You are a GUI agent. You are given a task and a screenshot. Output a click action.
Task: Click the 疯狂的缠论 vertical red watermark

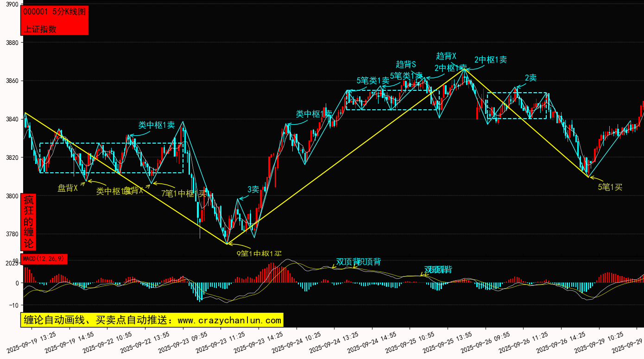tap(29, 222)
